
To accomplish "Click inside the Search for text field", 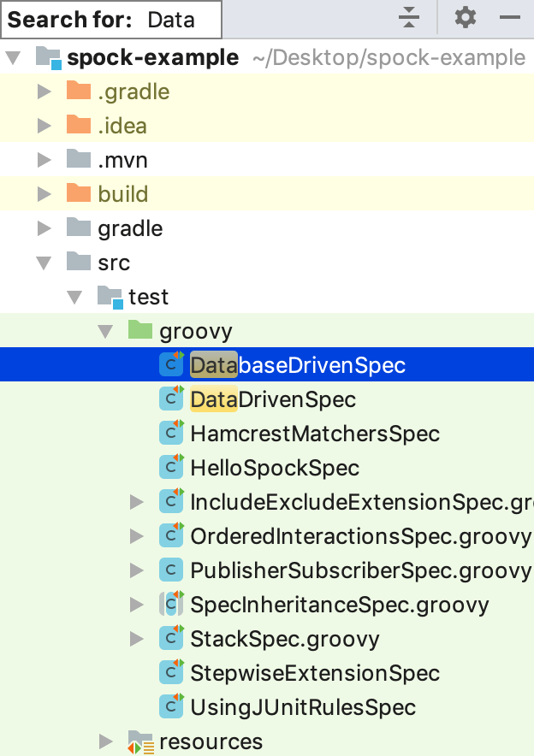I will pyautogui.click(x=171, y=18).
